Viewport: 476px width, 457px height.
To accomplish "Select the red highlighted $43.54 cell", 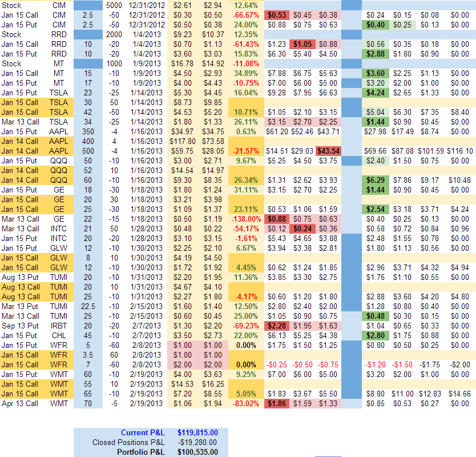I will tap(328, 151).
